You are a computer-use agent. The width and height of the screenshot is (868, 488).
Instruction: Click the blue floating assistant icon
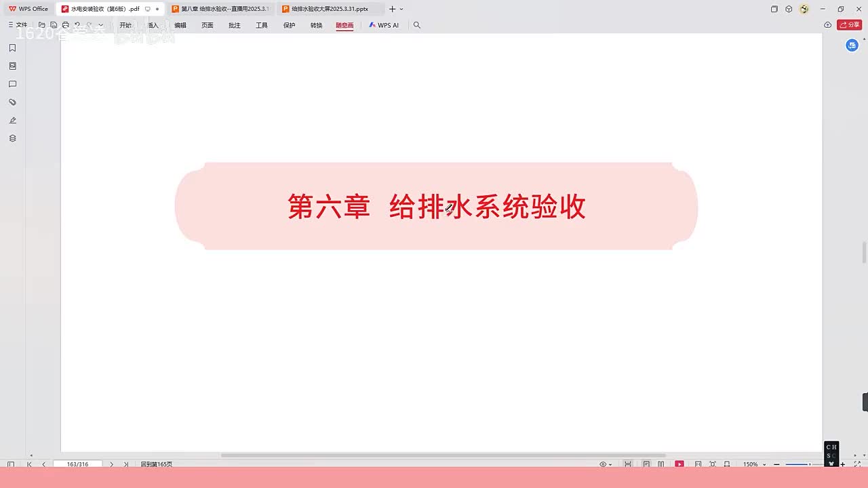852,45
